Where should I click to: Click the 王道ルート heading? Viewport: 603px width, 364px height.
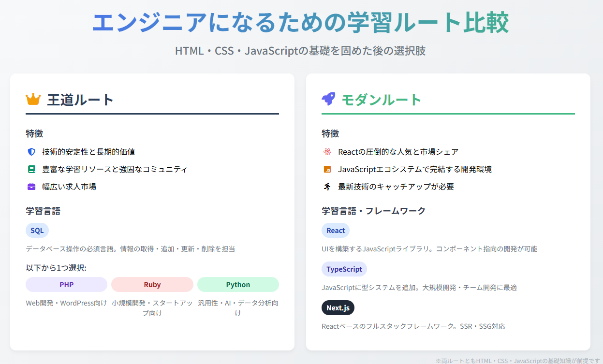(x=80, y=100)
